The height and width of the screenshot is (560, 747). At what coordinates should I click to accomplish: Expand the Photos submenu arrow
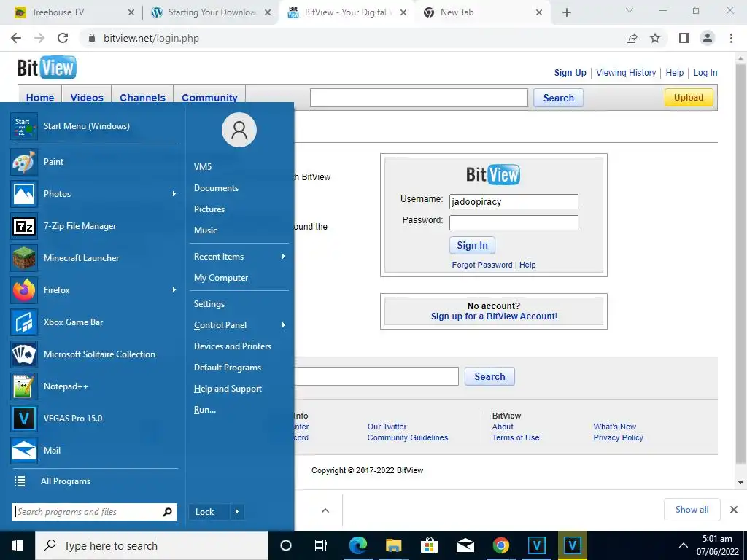pyautogui.click(x=174, y=194)
